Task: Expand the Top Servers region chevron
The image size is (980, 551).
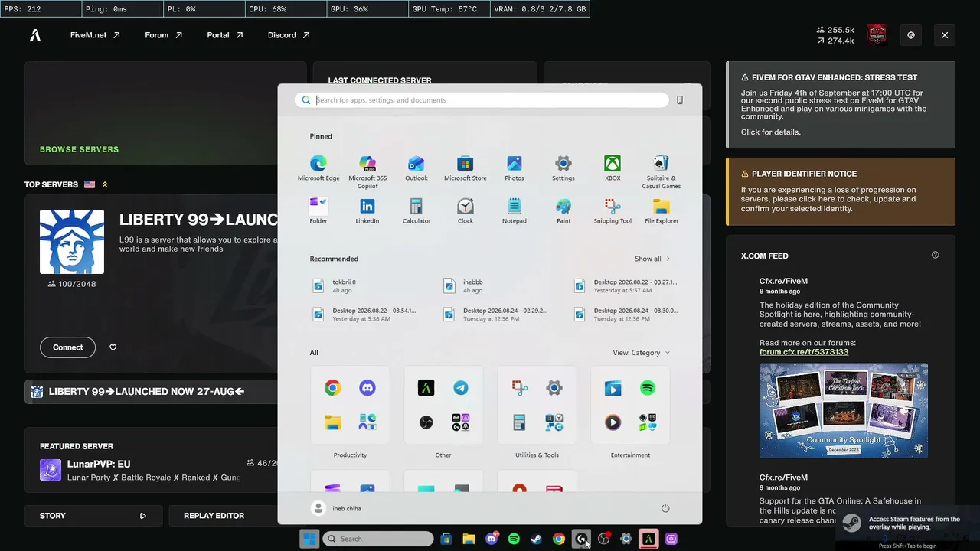Action: pos(105,184)
